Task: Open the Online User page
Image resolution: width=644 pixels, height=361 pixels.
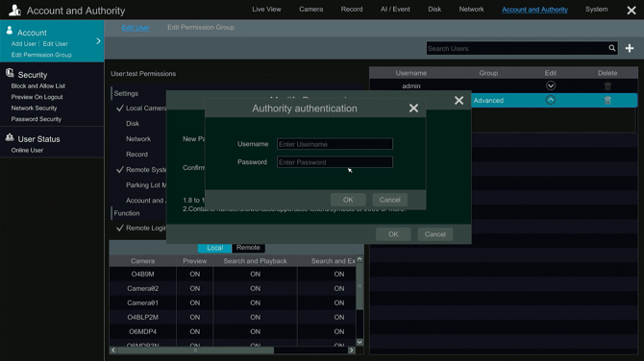Action: pos(27,151)
